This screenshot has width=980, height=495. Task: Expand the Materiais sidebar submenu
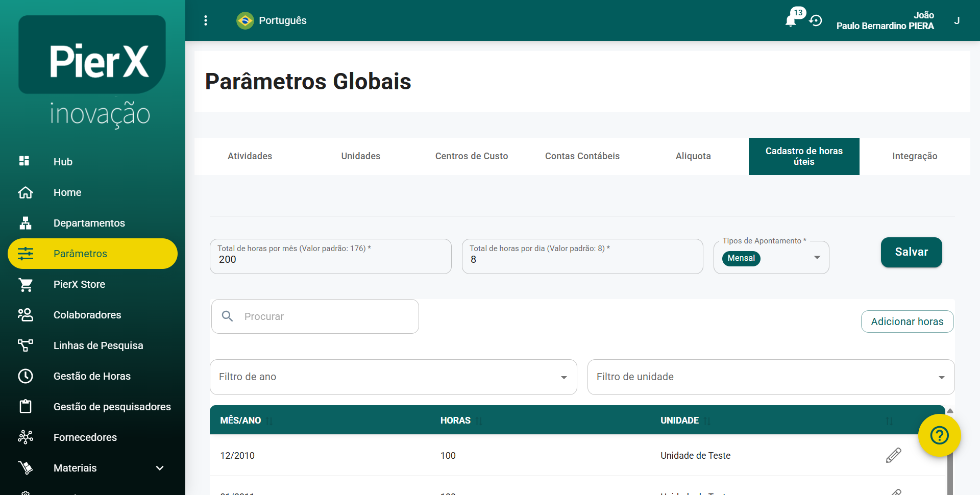[159, 468]
